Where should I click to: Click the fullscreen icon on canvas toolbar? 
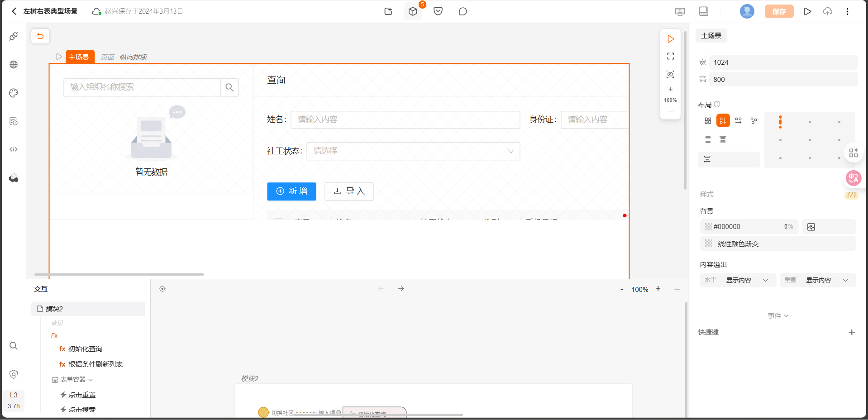coord(671,56)
